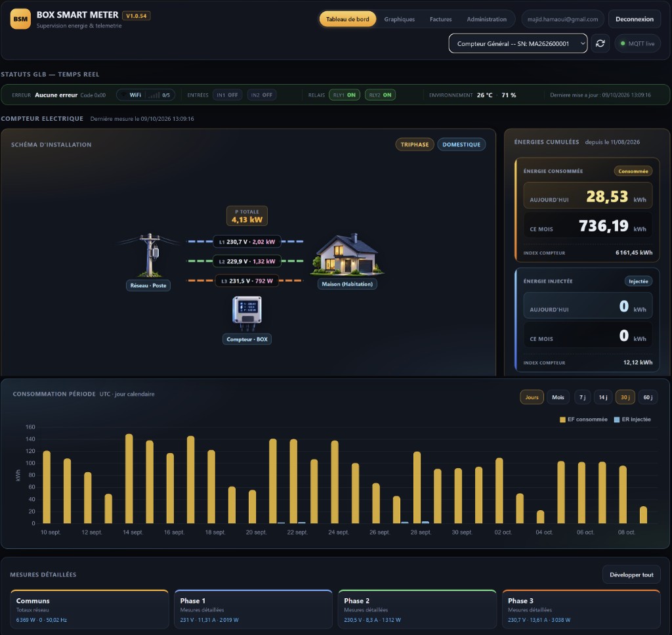Select the 7 j period button

583,397
